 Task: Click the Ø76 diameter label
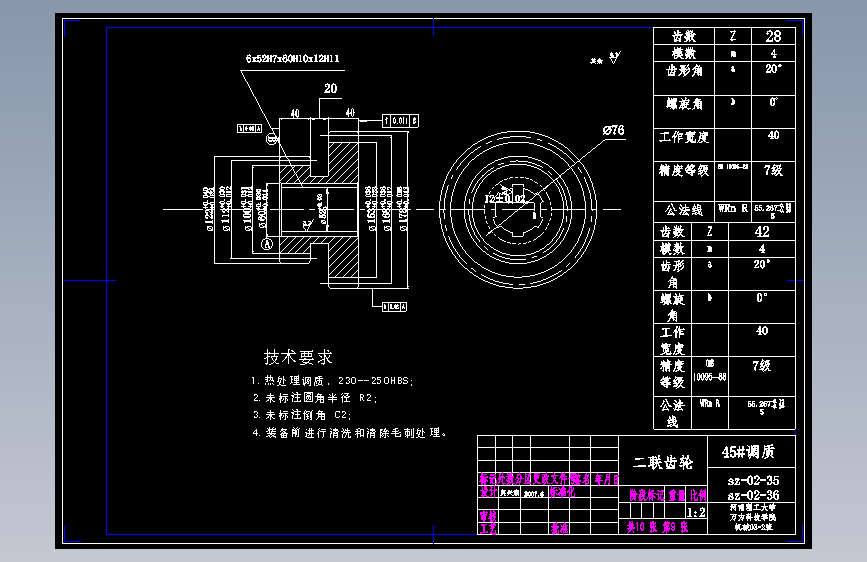(x=614, y=131)
